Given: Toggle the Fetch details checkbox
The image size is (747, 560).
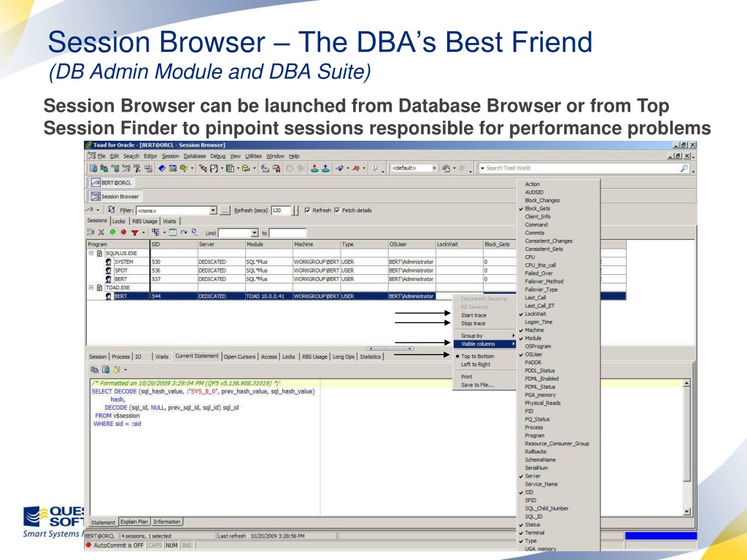Looking at the screenshot, I should 337,210.
